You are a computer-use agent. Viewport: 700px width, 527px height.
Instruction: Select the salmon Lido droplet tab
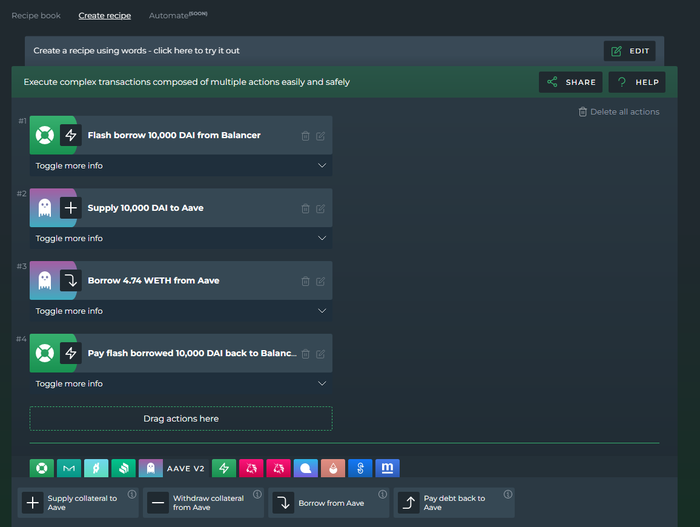tap(333, 468)
